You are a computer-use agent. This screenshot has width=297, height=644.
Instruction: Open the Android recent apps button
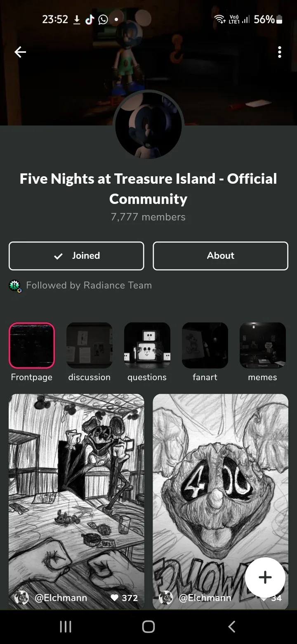66,627
